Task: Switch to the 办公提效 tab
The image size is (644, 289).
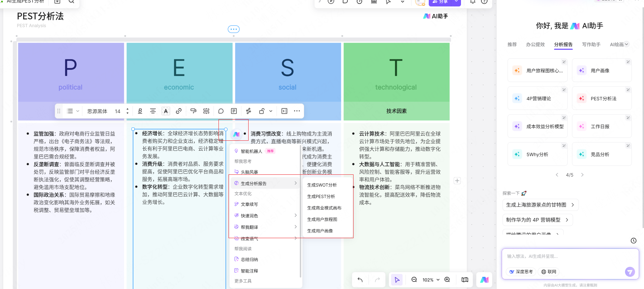Action: coord(535,44)
